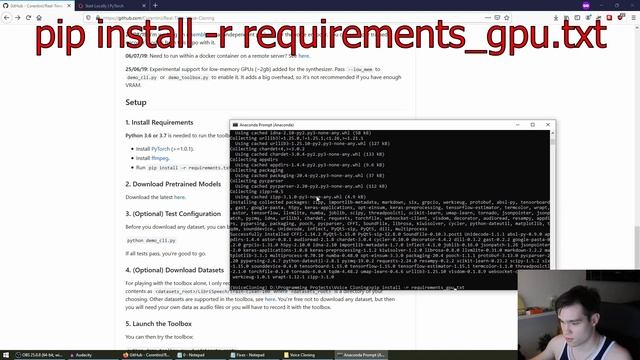The width and height of the screenshot is (640, 360).
Task: Click '3. (Optional) Test Configuration' heading
Action: (x=173, y=213)
